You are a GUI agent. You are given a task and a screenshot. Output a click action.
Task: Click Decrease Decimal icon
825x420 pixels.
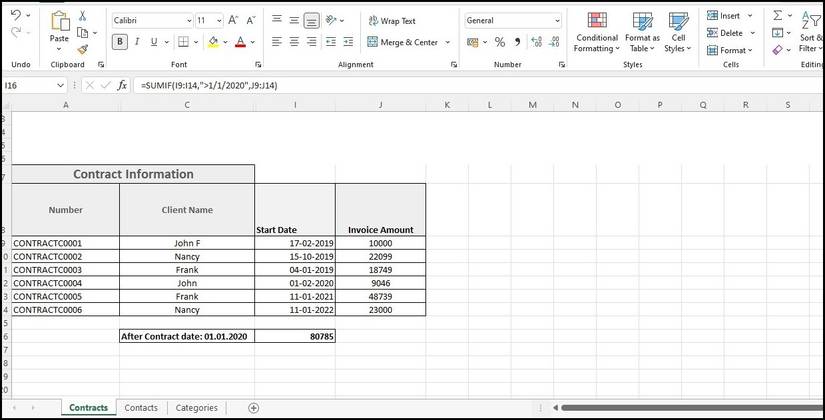tap(554, 42)
